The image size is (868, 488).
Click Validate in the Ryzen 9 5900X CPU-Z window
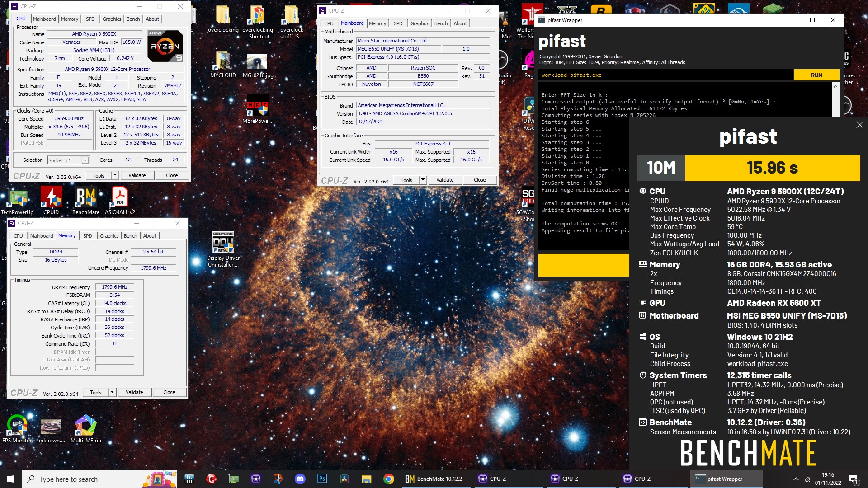click(137, 175)
